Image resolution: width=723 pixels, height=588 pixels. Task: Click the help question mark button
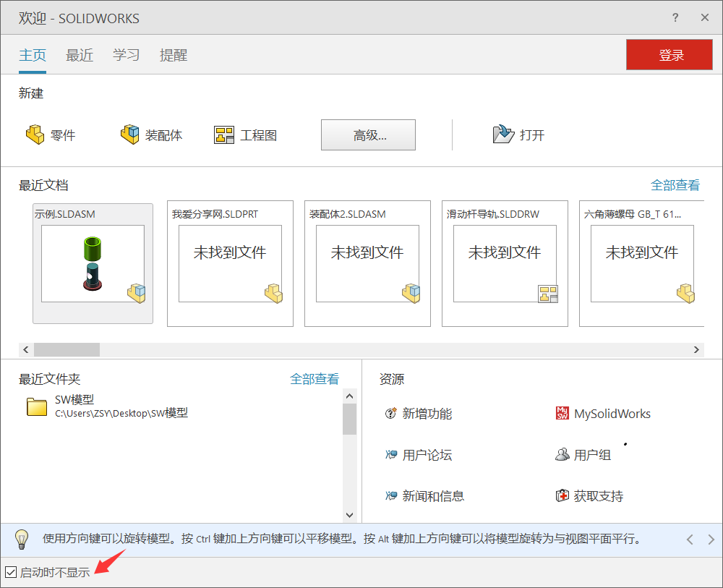pyautogui.click(x=675, y=17)
